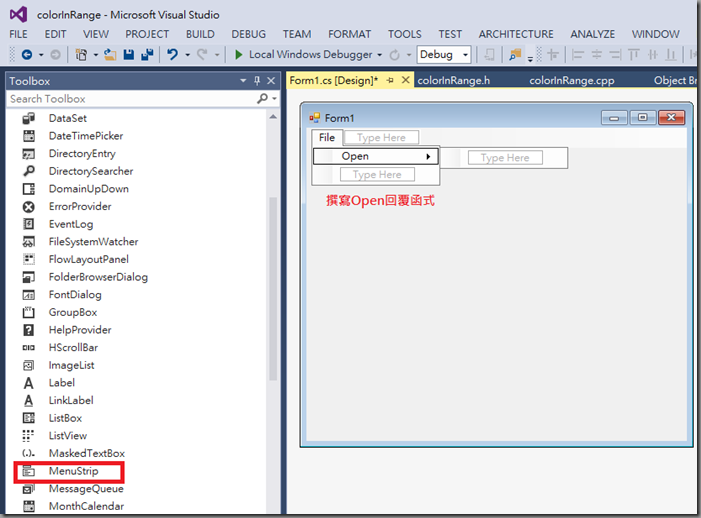The width and height of the screenshot is (701, 518).
Task: Expand the Open submenu arrow in Form1
Action: (428, 156)
